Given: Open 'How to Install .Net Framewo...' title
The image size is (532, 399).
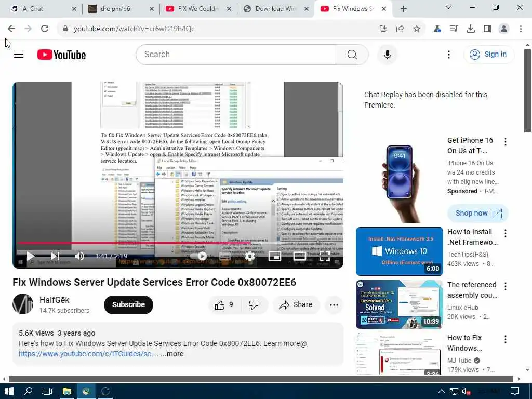Looking at the screenshot, I should pos(472,237).
